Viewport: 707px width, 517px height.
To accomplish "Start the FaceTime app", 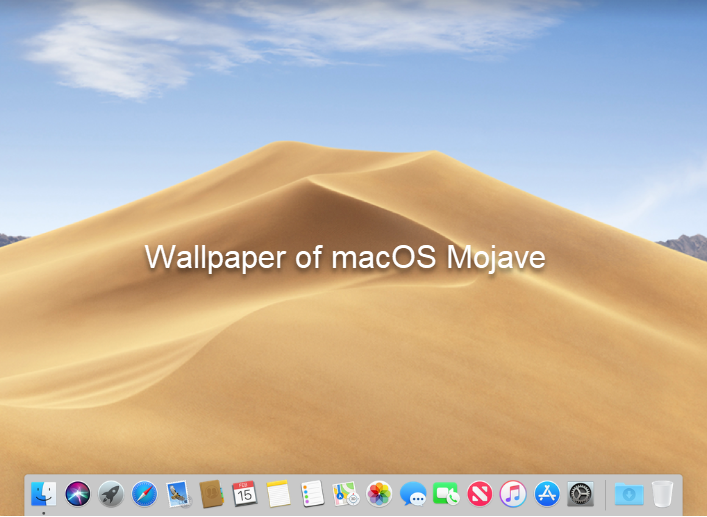I will 446,493.
